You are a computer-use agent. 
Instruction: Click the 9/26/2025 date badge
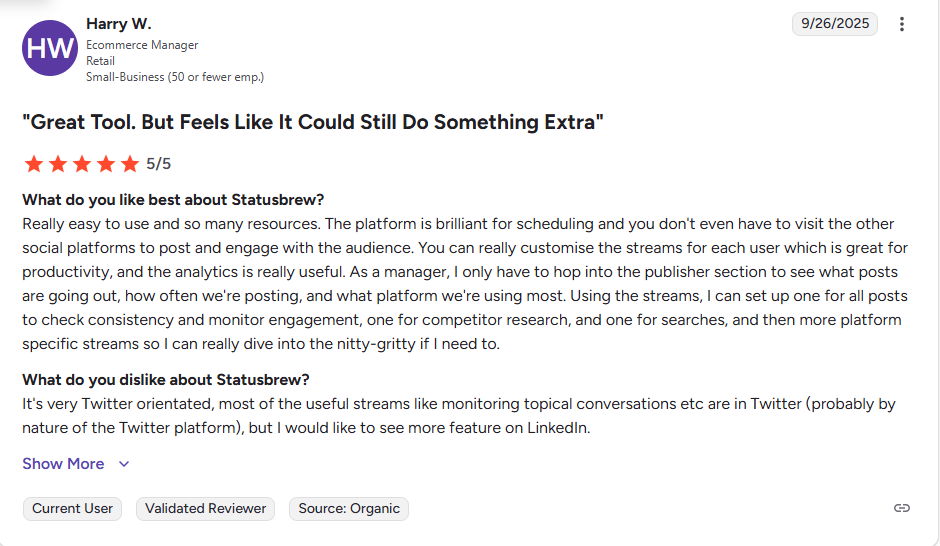[x=834, y=24]
